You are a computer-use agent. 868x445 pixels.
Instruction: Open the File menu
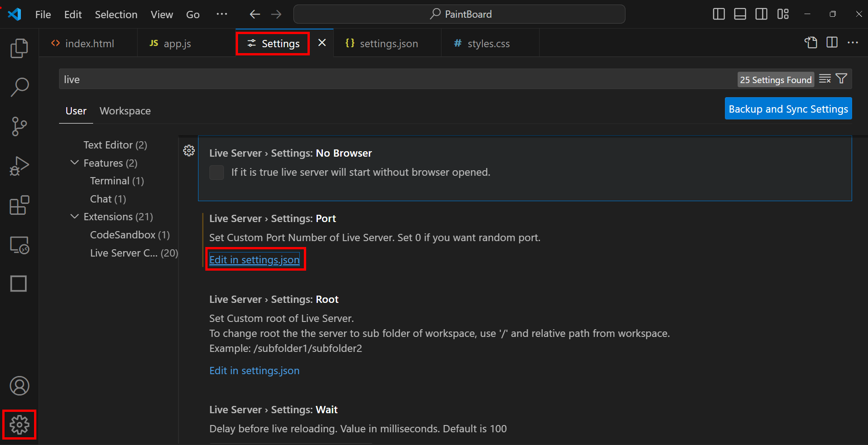coord(43,15)
